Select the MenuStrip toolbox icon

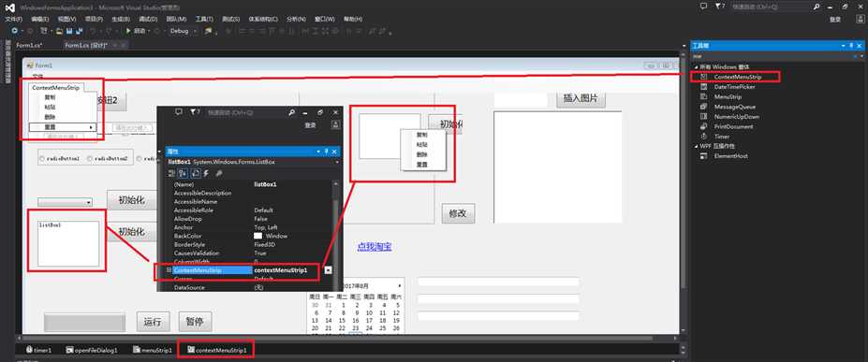click(703, 96)
